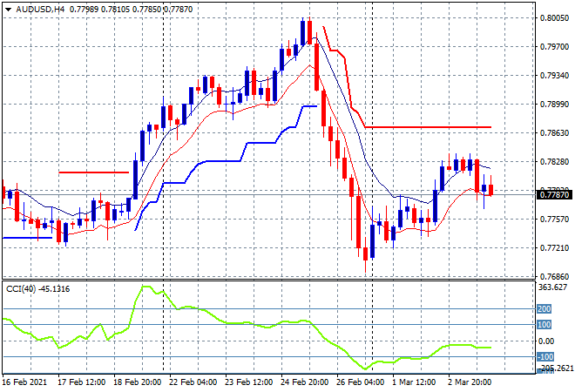Click the 2 Mar 20:00 time label

(x=470, y=382)
